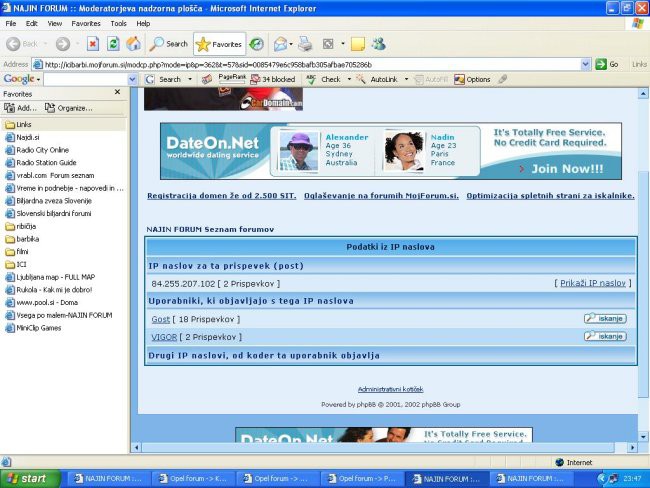Go to the Home page icon
Image resolution: width=650 pixels, height=488 pixels.
tap(133, 44)
